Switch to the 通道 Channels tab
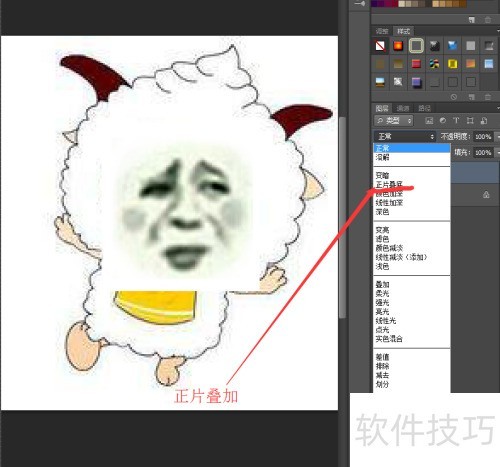 [403, 108]
